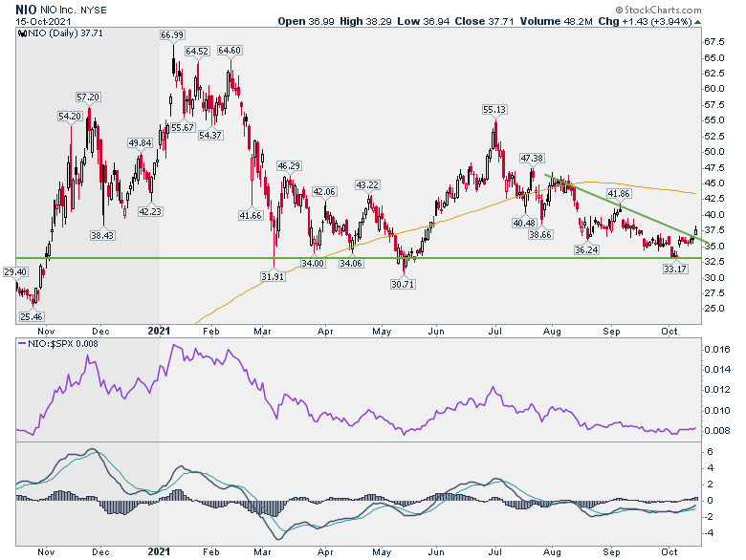The image size is (746, 560).
Task: Click the 36.24 low label
Action: (586, 250)
